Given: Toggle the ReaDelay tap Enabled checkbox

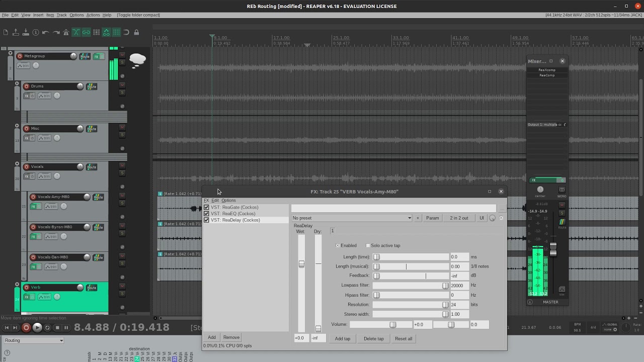Looking at the screenshot, I should [x=338, y=245].
